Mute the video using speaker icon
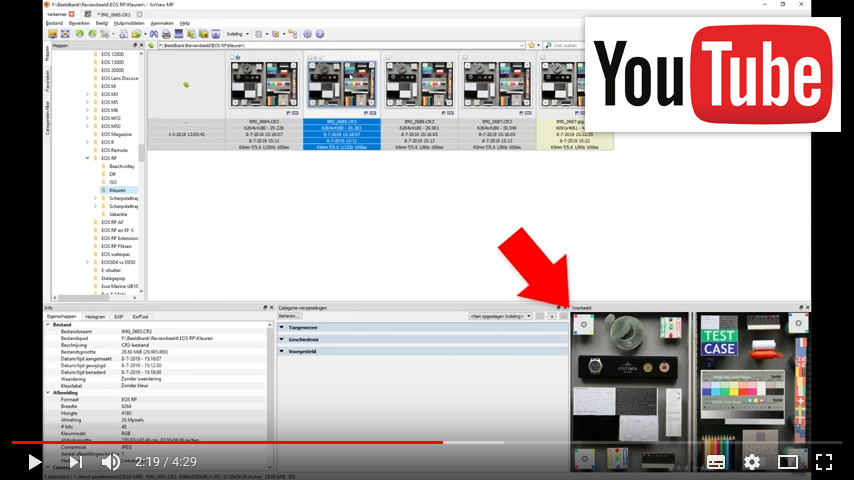Viewport: 854px width, 480px height. pos(111,462)
